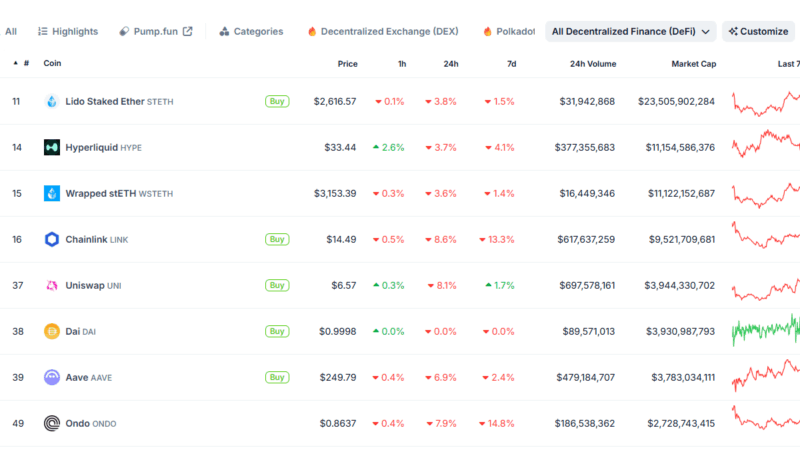800x450 pixels.
Task: Click the Chainlink hexagon logo
Action: pyautogui.click(x=52, y=239)
